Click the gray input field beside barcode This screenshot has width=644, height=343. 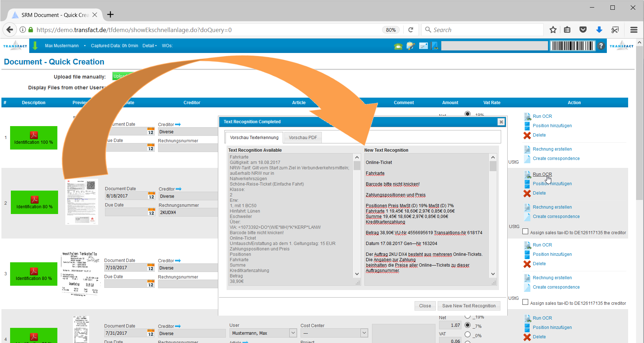click(x=494, y=46)
